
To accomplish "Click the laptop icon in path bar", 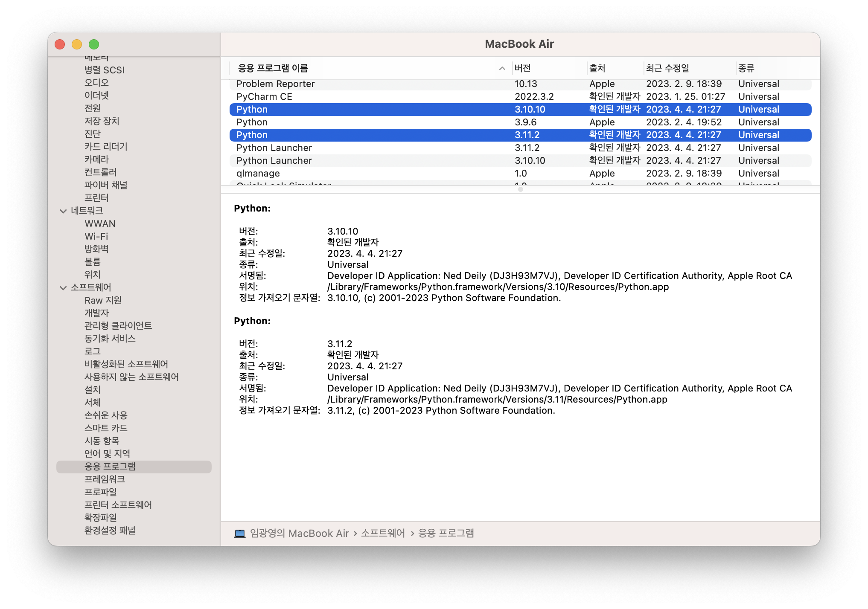I will tap(240, 534).
